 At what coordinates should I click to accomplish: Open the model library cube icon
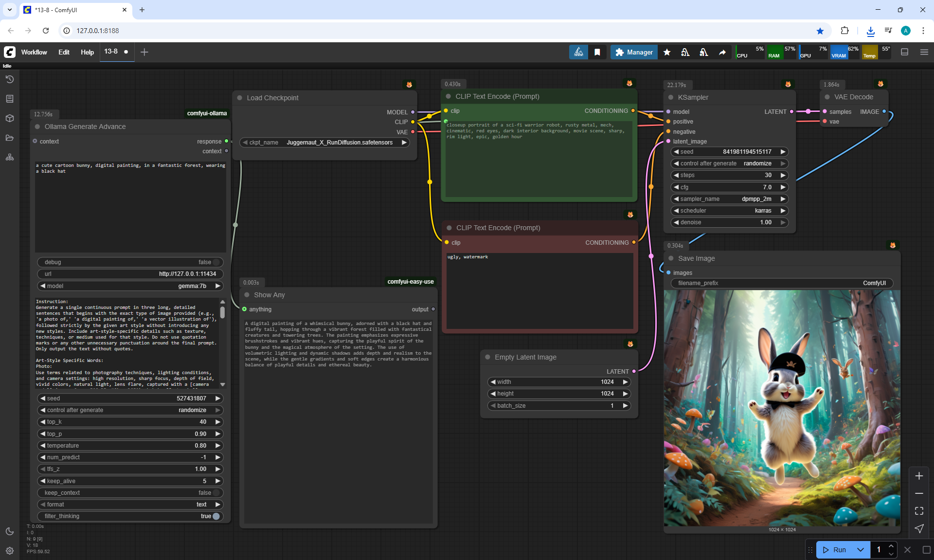tap(10, 118)
